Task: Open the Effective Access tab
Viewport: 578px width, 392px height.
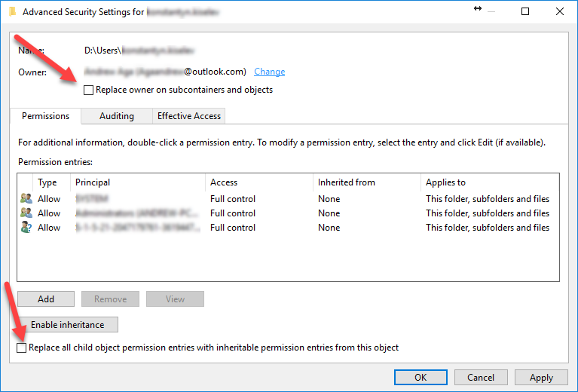Action: click(x=188, y=116)
